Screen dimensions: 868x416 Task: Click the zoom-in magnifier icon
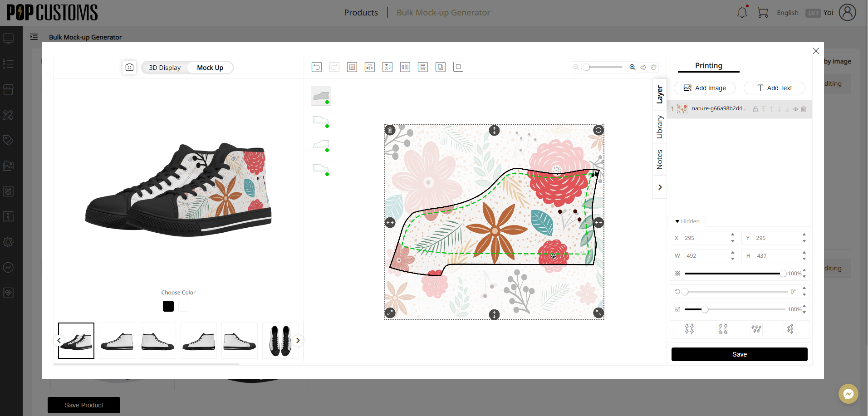coord(632,67)
